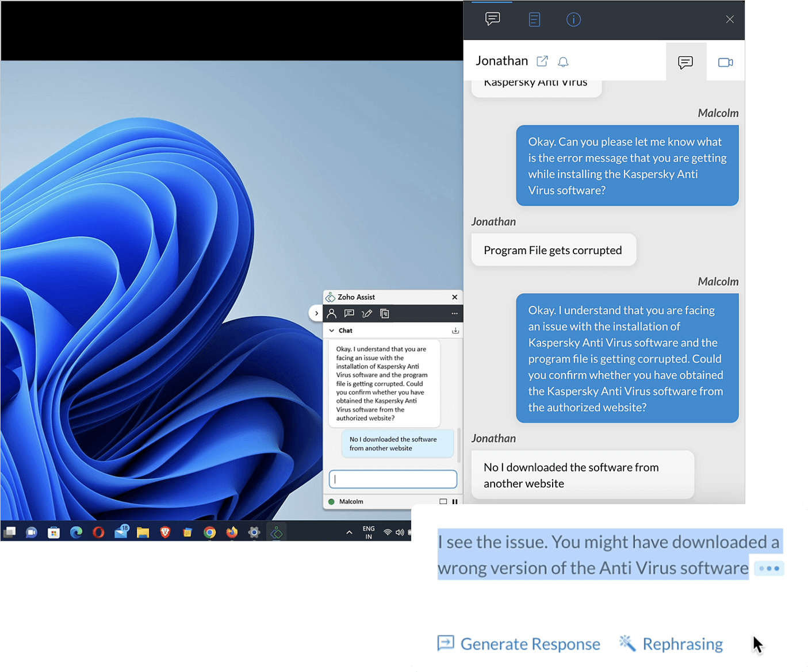The height and width of the screenshot is (672, 808).
Task: Launch Microsoft Edge from the taskbar
Action: (x=76, y=533)
